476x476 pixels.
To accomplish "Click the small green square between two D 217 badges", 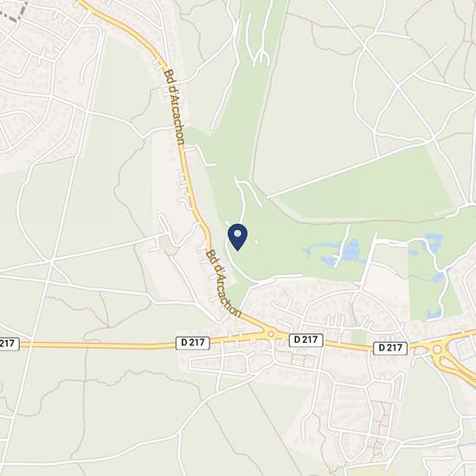I will (x=359, y=338).
